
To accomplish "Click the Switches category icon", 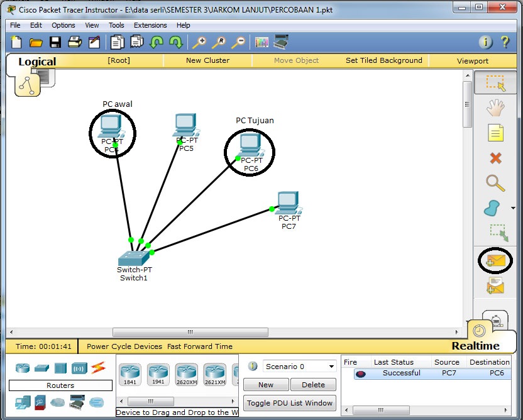I will 41,368.
